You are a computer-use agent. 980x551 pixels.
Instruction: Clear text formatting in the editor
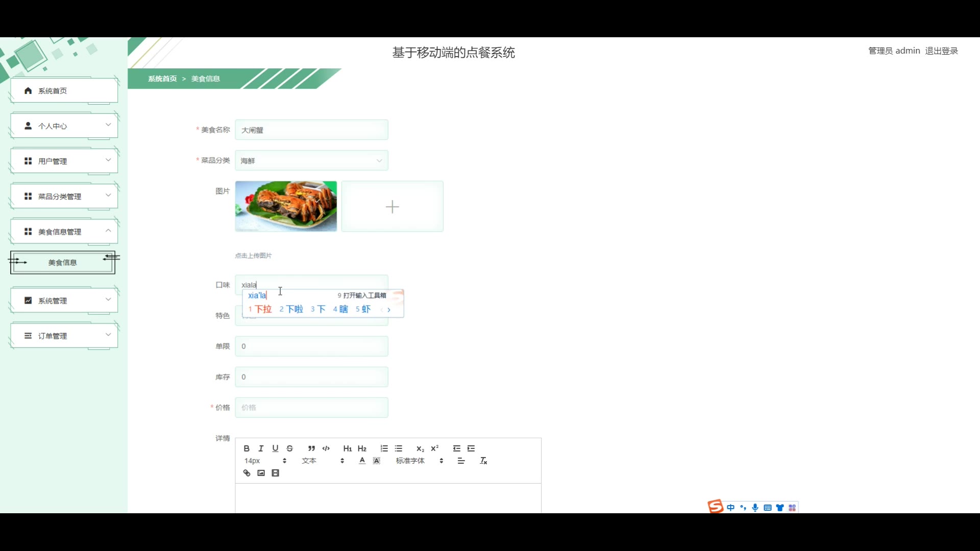click(483, 461)
